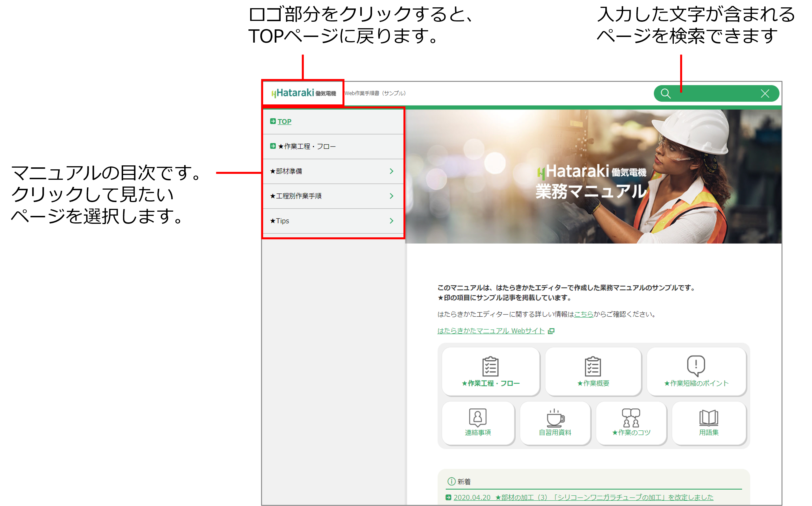This screenshot has height=506, width=812.
Task: Open はたらきかたマニュアル Webサイト external link
Action: (491, 331)
